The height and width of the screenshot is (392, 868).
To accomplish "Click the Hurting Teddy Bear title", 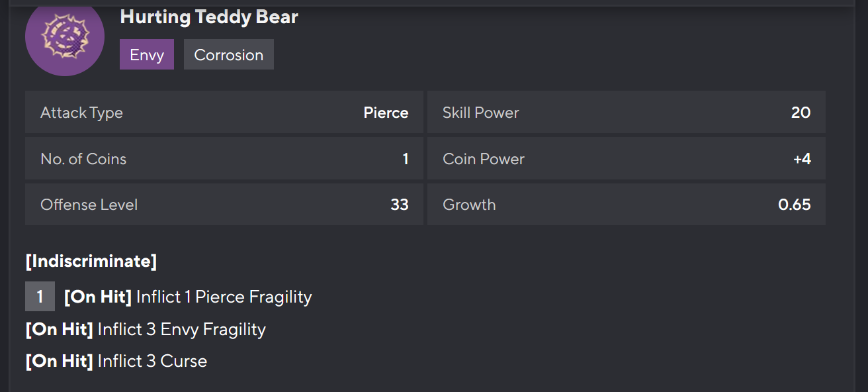I will (x=209, y=17).
